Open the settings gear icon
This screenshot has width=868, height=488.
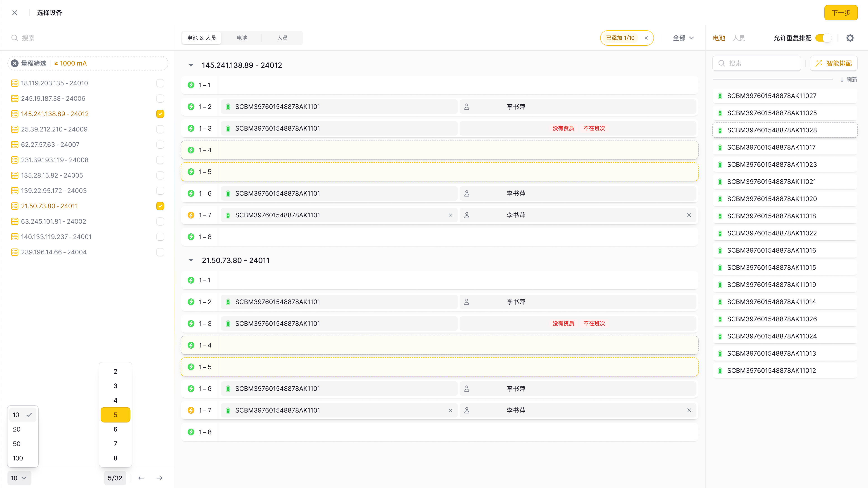point(850,38)
